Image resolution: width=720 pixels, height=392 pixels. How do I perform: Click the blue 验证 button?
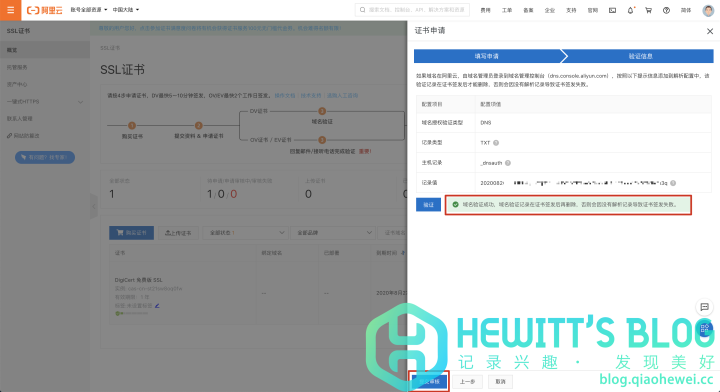pos(428,205)
